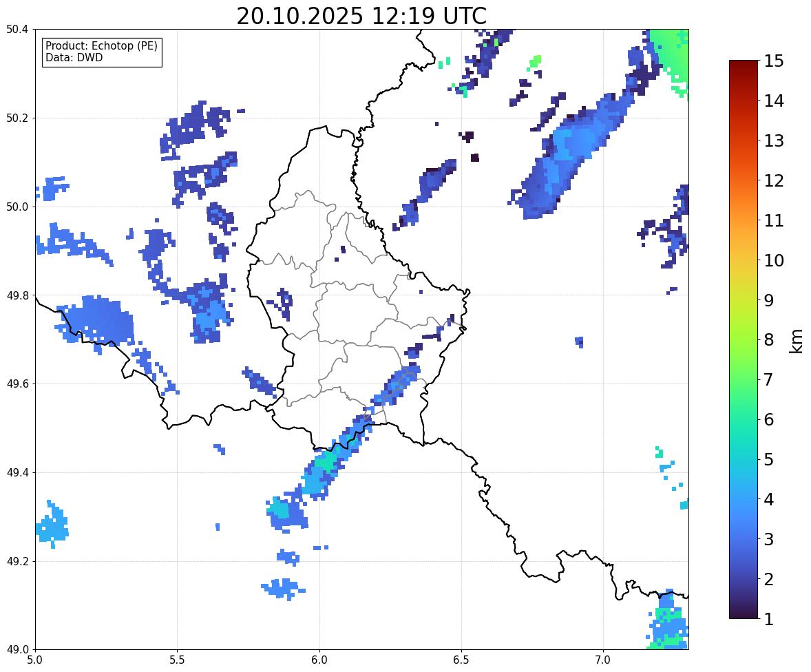Click the colorbar tick label 8
The image size is (811, 672).
click(x=768, y=340)
